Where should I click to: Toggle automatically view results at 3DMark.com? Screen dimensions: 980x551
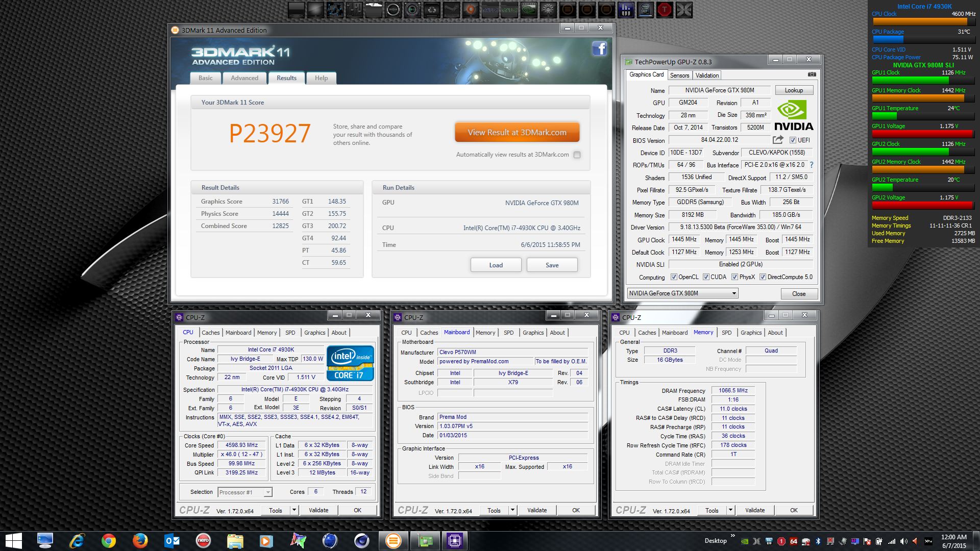577,155
